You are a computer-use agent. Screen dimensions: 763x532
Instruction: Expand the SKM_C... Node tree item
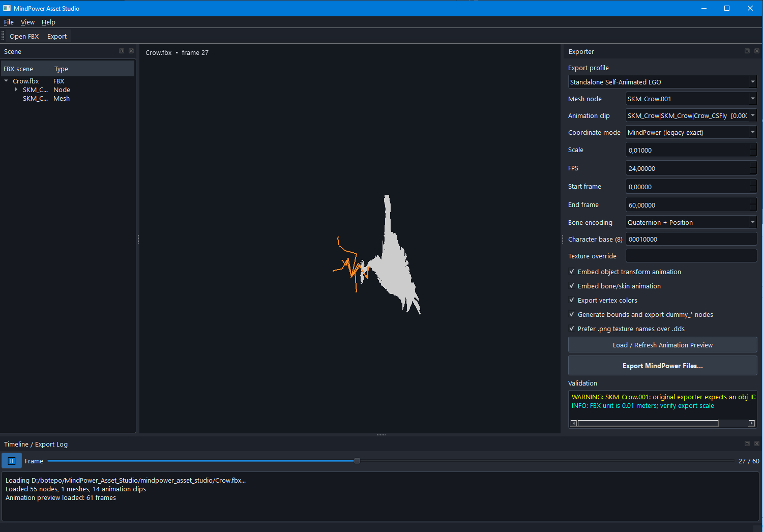click(x=16, y=90)
